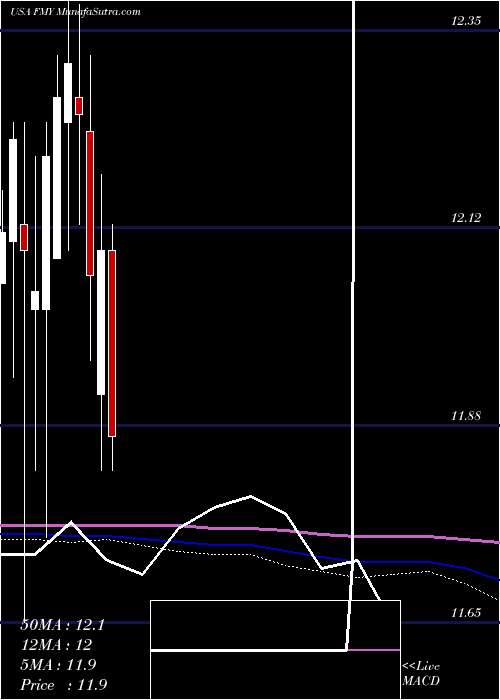The image size is (500, 700).
Task: Click the tallest white candlestick near 12.35
Action: point(68,93)
